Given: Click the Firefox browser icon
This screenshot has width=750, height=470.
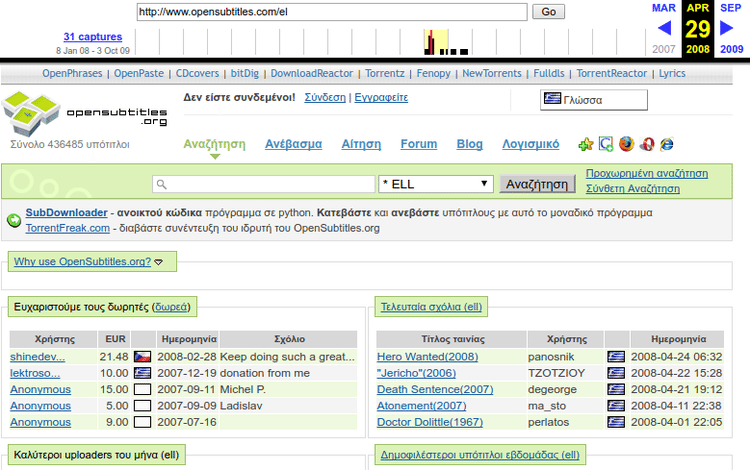Looking at the screenshot, I should [x=626, y=144].
